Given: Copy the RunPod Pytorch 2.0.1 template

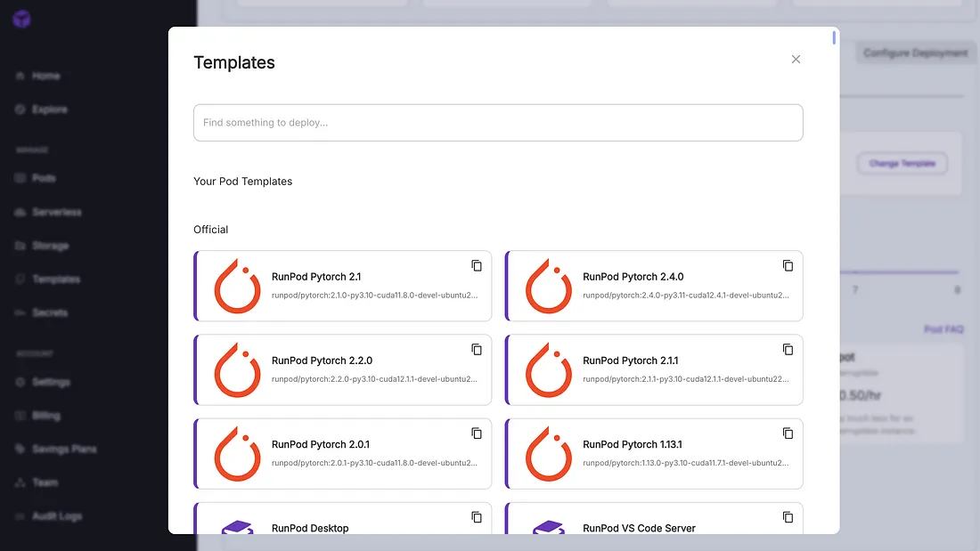Looking at the screenshot, I should tap(477, 433).
